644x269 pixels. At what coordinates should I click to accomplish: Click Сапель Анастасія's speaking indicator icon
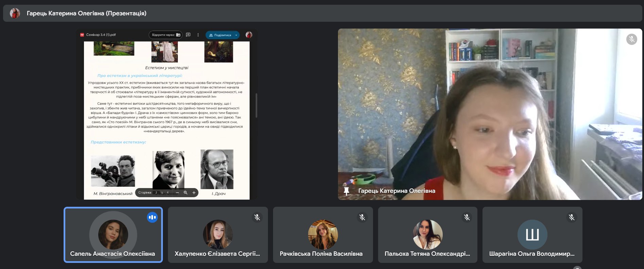tap(152, 217)
